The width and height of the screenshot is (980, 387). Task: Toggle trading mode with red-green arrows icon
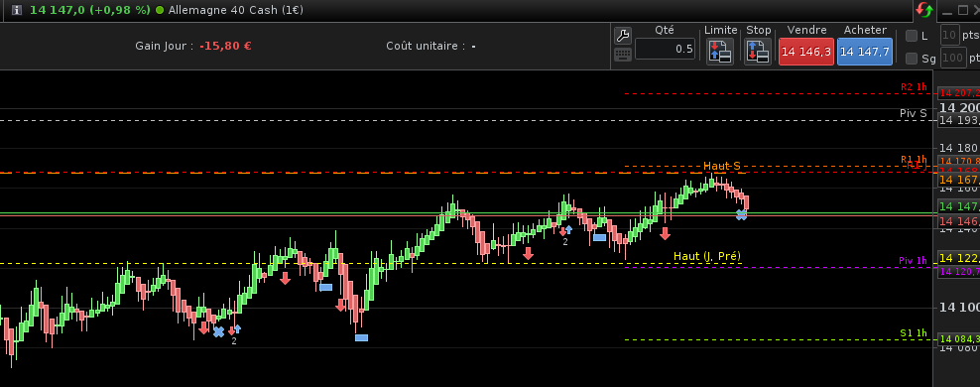point(924,10)
